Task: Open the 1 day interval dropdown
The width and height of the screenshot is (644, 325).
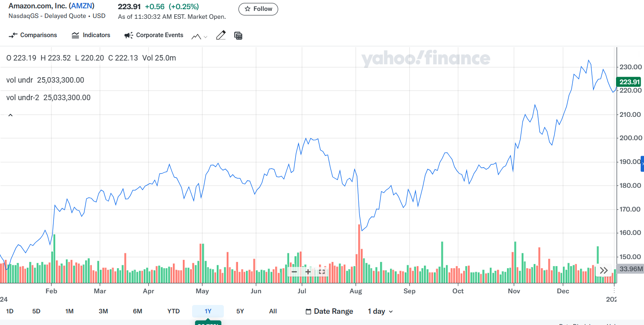Action: point(380,311)
